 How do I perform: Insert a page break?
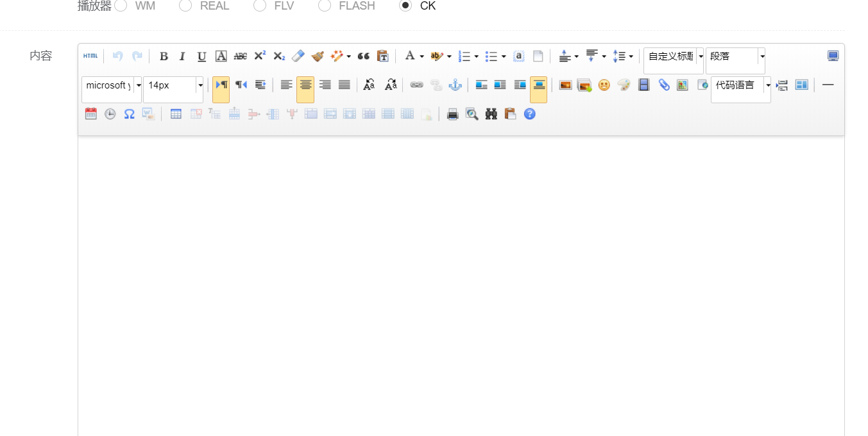(x=781, y=85)
